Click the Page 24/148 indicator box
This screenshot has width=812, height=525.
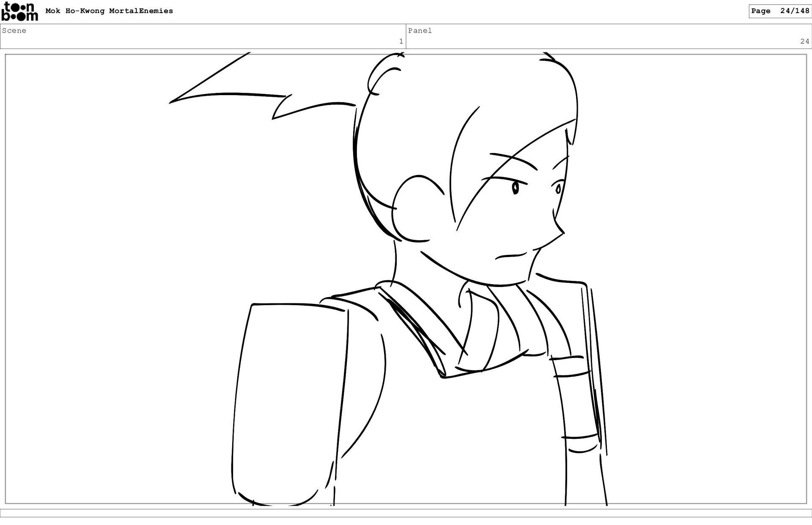pyautogui.click(x=780, y=11)
